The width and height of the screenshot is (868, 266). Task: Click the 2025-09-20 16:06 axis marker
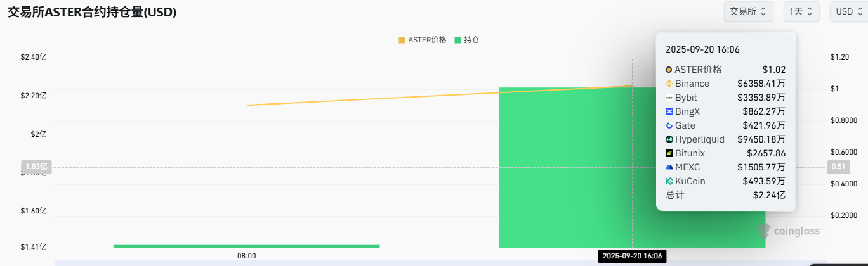tap(632, 256)
